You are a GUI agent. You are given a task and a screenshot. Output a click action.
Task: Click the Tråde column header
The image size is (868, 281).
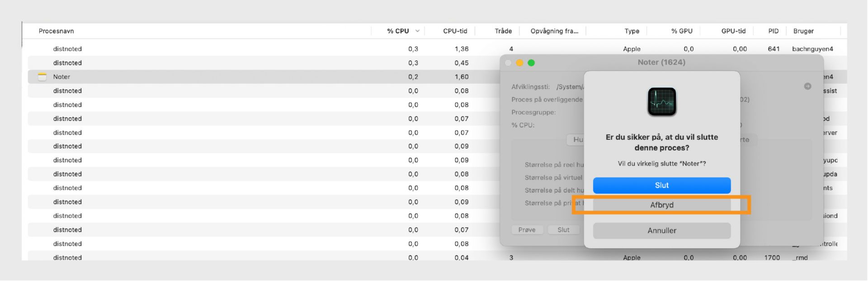(503, 31)
